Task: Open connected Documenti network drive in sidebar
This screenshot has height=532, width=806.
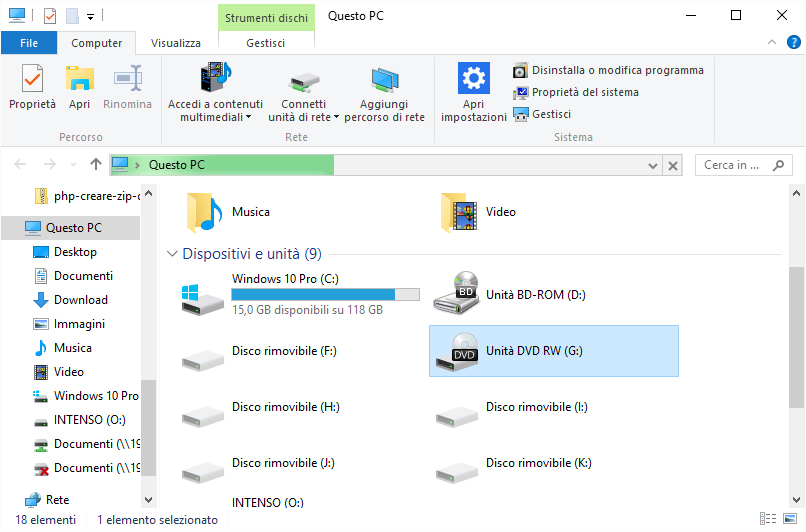Action: coord(86,444)
